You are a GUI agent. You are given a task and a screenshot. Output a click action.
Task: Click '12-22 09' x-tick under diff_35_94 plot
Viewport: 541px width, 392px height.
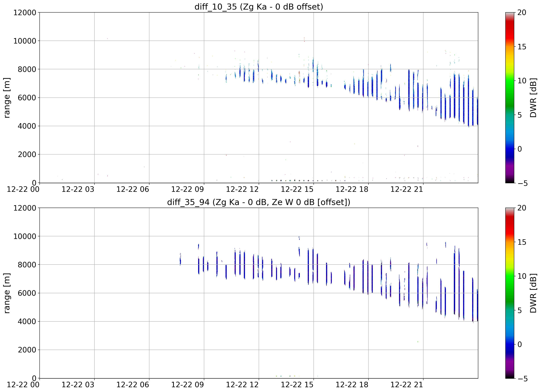(x=188, y=385)
